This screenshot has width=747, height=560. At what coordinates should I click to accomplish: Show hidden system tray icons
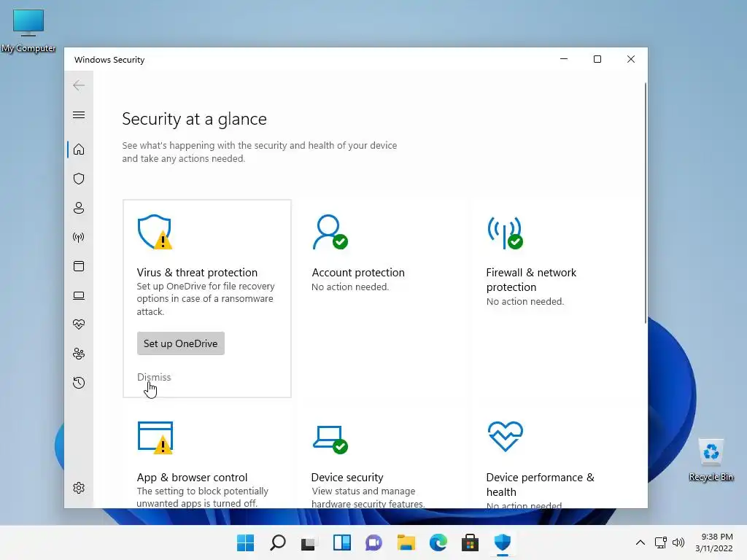tap(640, 542)
